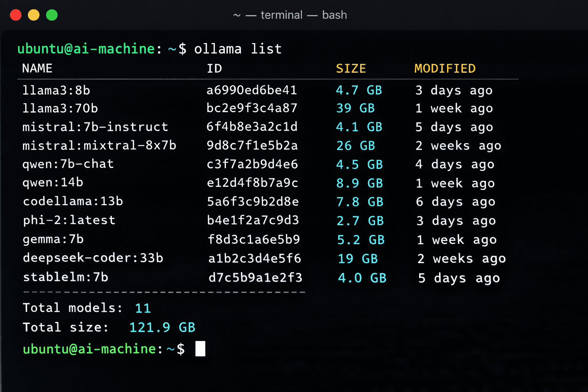Click the 39 GB size value

pos(355,108)
